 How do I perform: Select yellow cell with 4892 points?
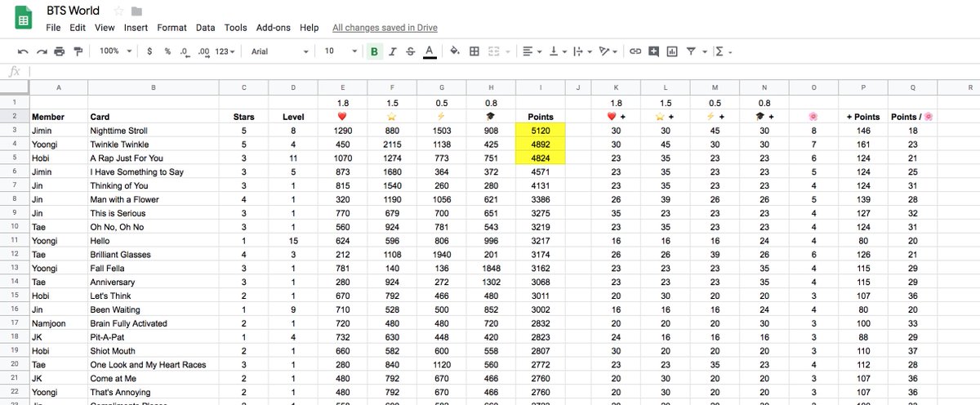point(541,144)
